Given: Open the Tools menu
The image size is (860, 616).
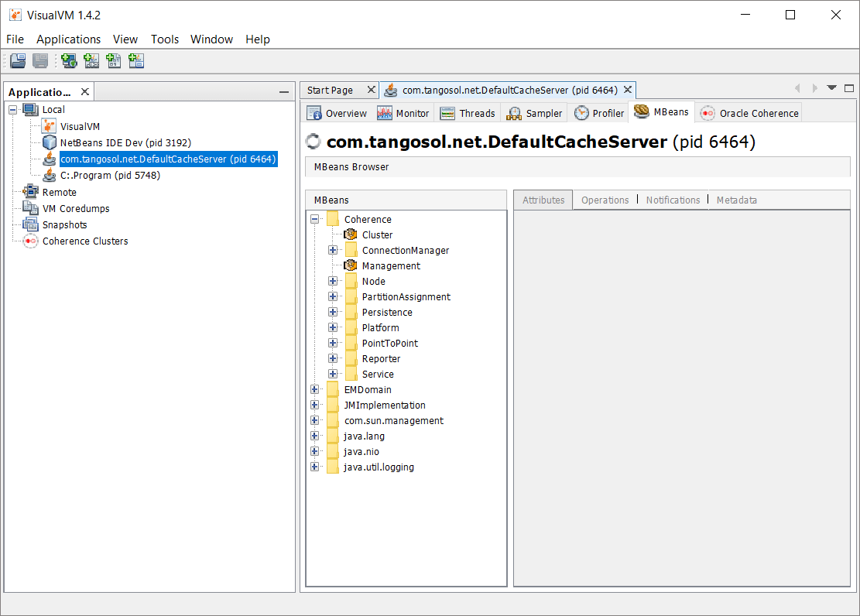Looking at the screenshot, I should [x=164, y=39].
